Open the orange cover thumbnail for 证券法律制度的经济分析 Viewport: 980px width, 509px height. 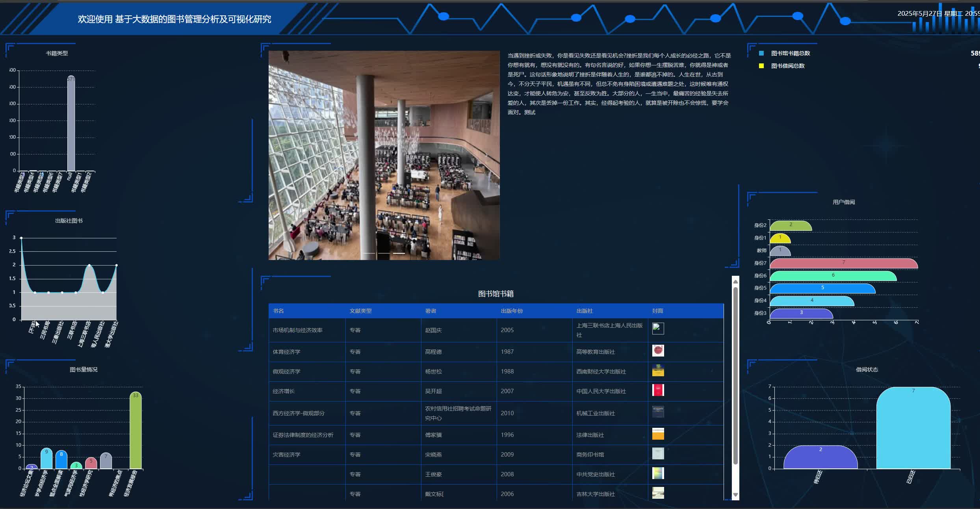point(658,434)
